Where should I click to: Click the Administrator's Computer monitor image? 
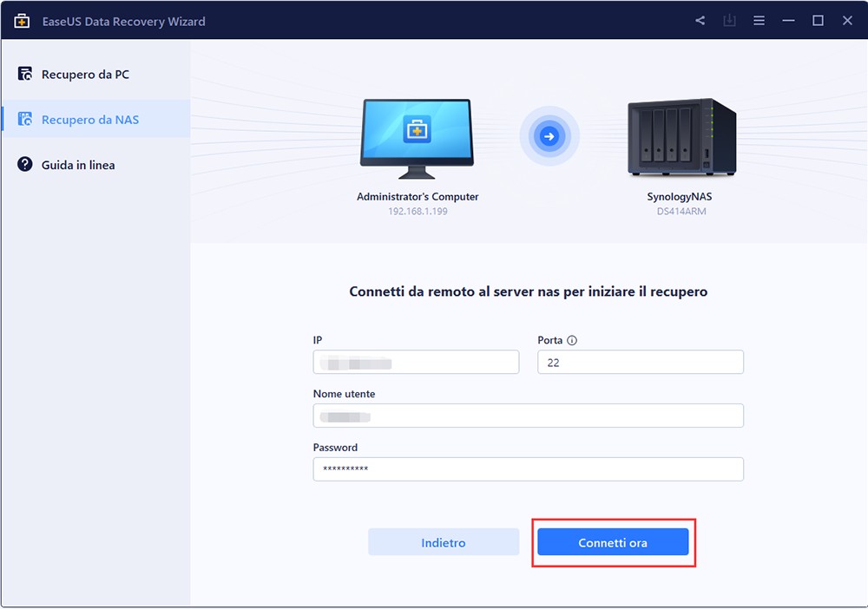click(417, 138)
